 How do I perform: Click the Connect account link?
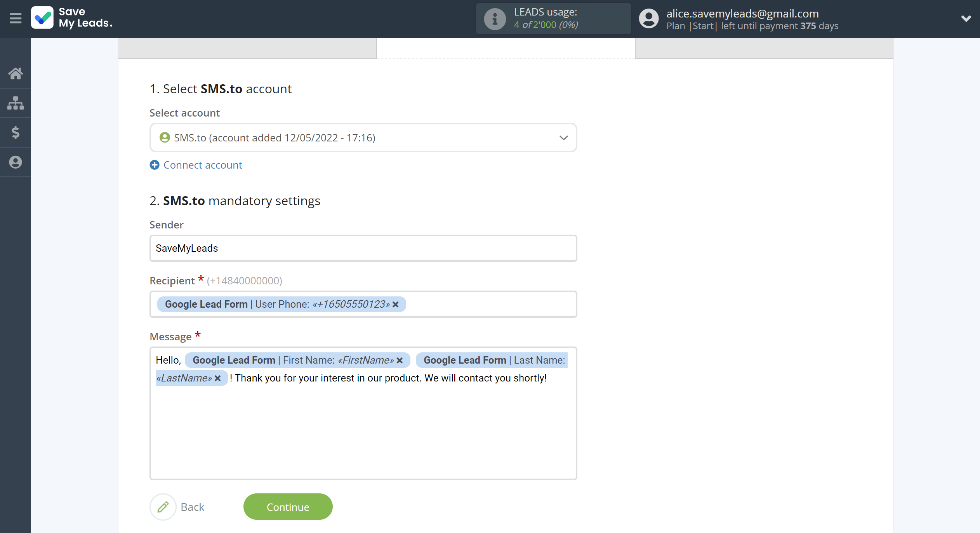pyautogui.click(x=203, y=165)
